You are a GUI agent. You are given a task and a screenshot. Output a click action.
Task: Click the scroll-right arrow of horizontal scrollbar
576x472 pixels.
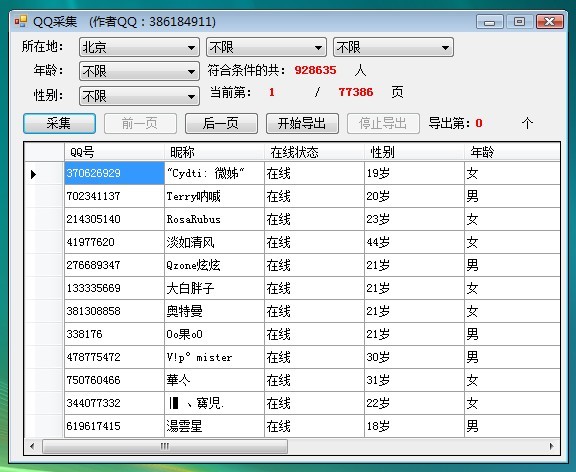pyautogui.click(x=551, y=446)
